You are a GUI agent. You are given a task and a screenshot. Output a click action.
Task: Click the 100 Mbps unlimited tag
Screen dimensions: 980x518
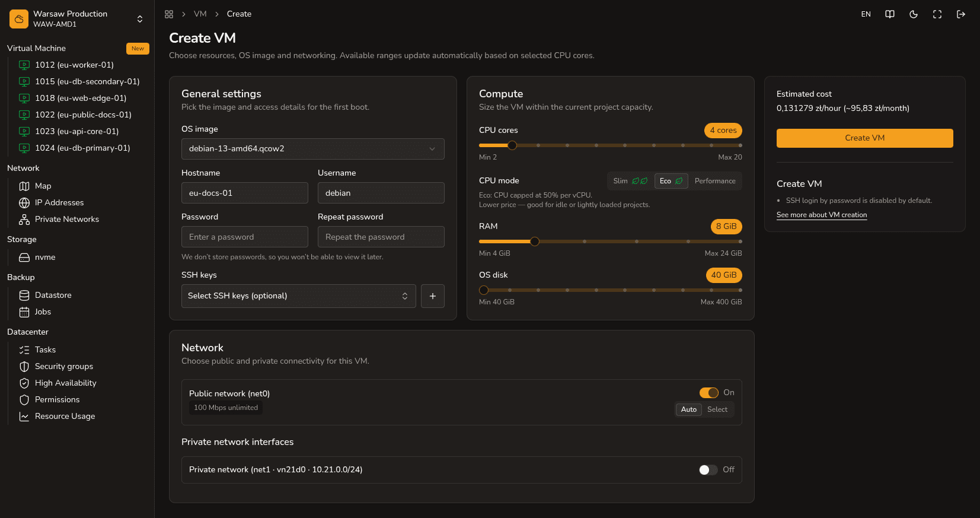(x=226, y=408)
